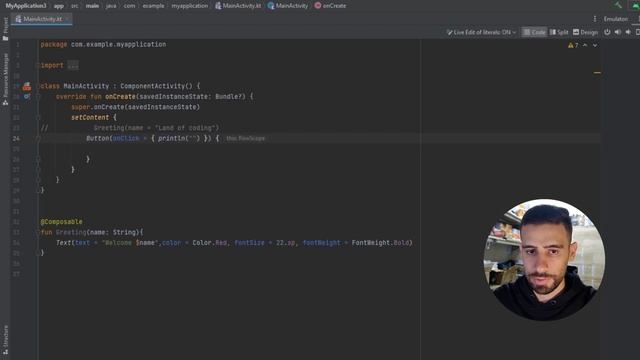Click the MainActivity.kt breadcrumb item
This screenshot has width=640, height=360.
pyautogui.click(x=238, y=6)
